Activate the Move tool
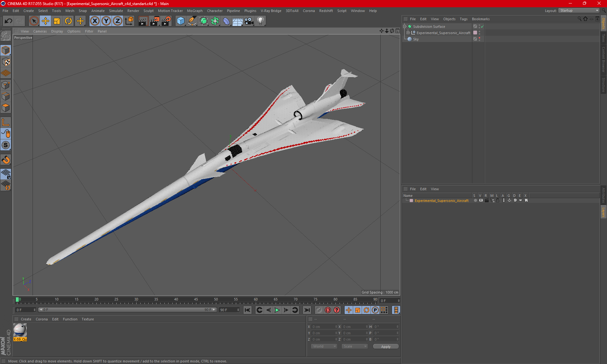The height and width of the screenshot is (364, 607). (46, 21)
